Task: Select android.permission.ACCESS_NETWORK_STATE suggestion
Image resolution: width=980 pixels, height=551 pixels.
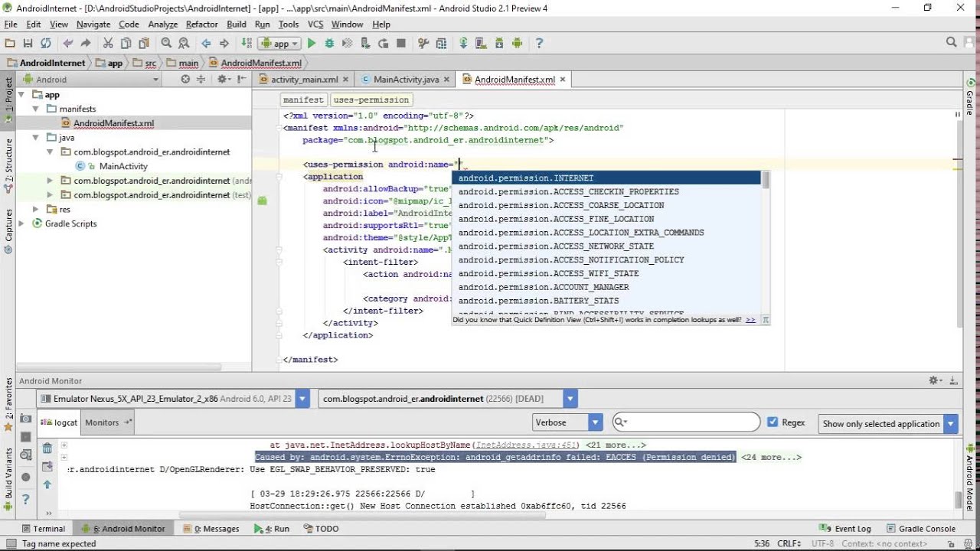Action: (x=606, y=246)
